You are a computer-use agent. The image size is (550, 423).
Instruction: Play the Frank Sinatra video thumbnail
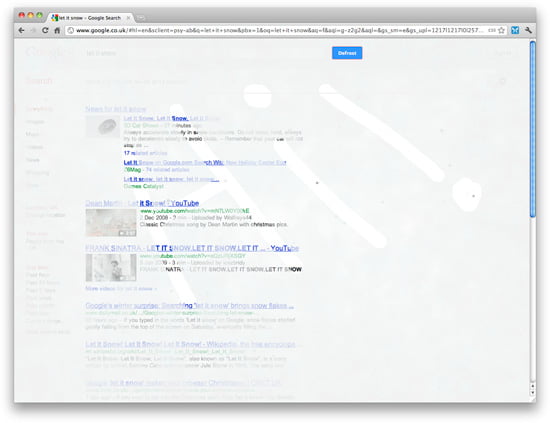111,267
